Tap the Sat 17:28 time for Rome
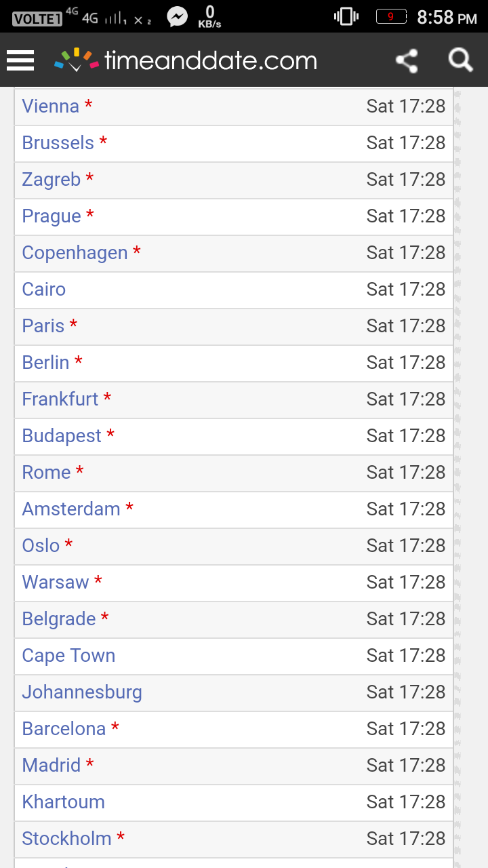This screenshot has height=868, width=488. [x=406, y=472]
